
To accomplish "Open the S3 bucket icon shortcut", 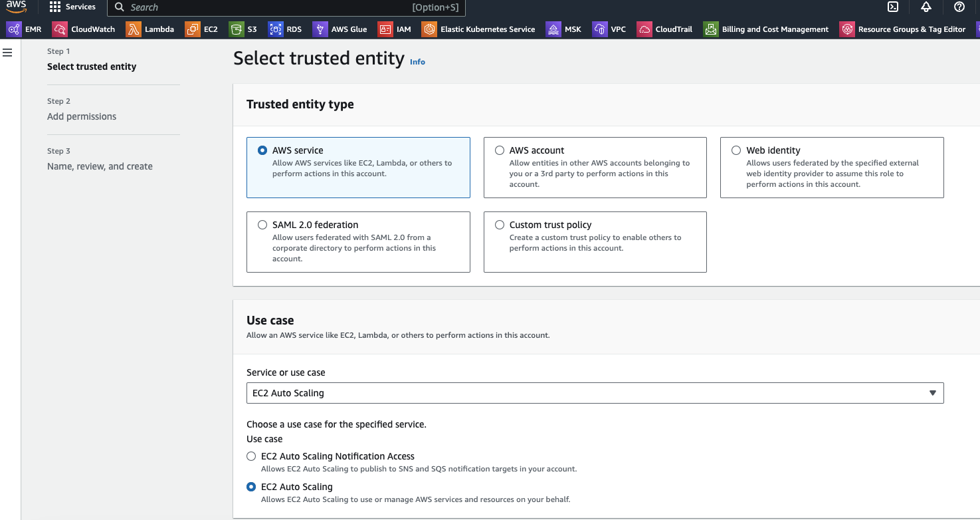I will click(236, 29).
